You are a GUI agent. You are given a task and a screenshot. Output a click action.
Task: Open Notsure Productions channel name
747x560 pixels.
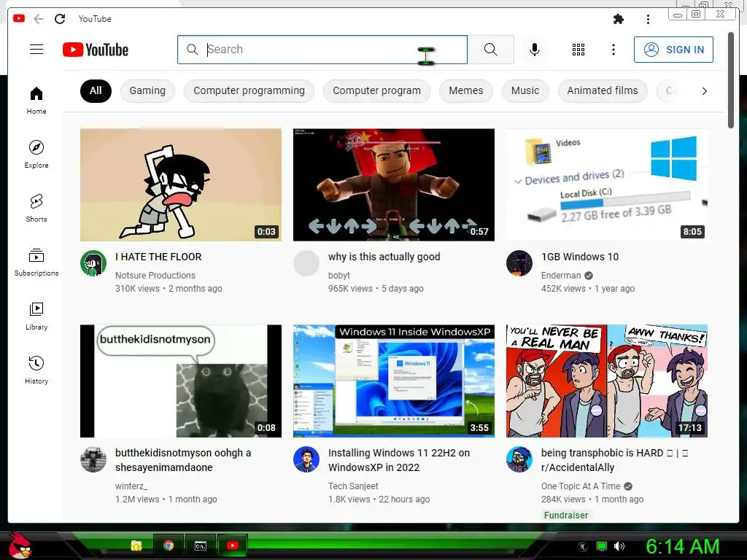(x=155, y=275)
